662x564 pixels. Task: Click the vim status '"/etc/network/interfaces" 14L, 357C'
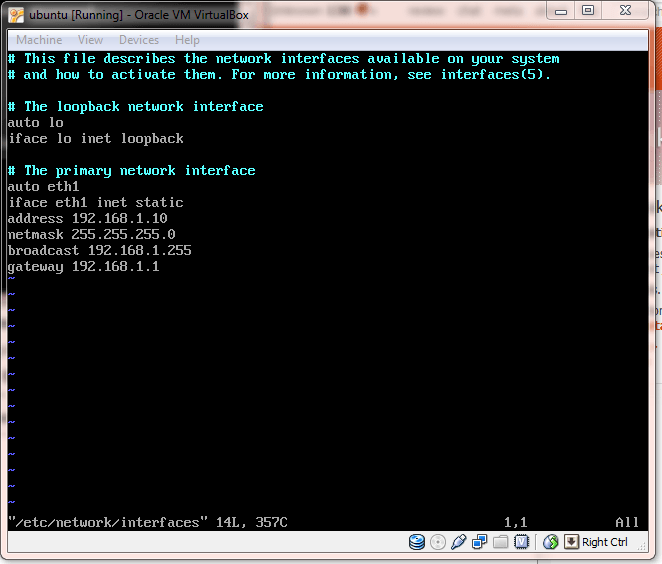click(148, 523)
